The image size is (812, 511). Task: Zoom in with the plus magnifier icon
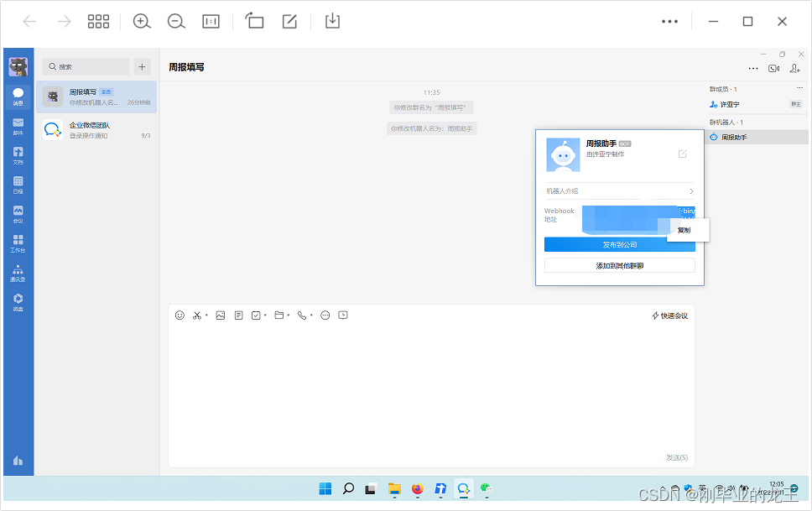click(x=142, y=21)
